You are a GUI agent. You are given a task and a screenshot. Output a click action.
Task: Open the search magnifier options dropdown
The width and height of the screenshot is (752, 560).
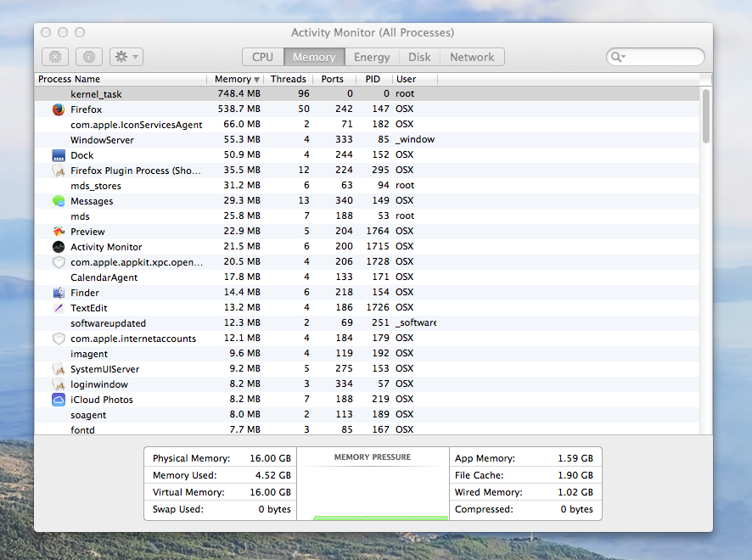[x=618, y=57]
